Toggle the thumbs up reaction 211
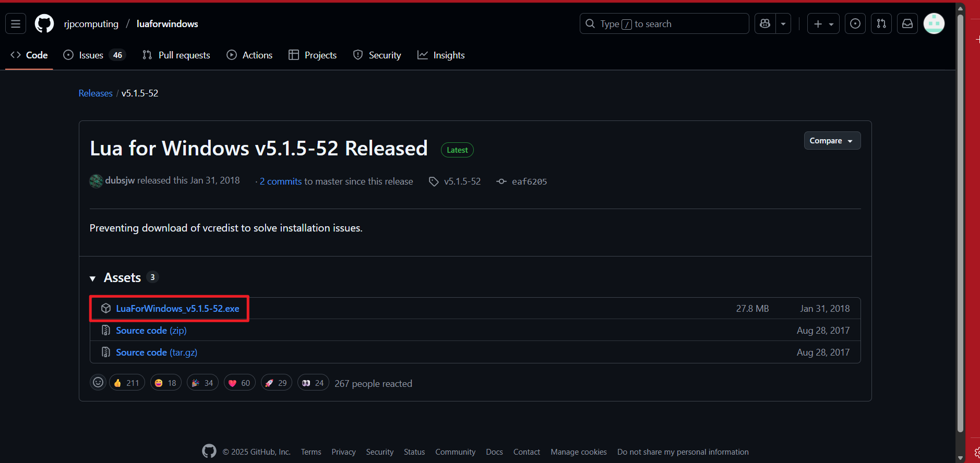 click(x=127, y=383)
